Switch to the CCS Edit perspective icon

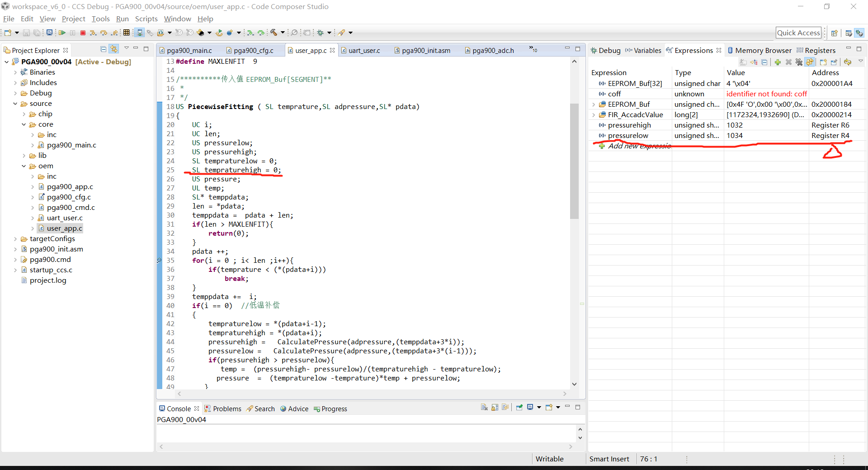849,33
